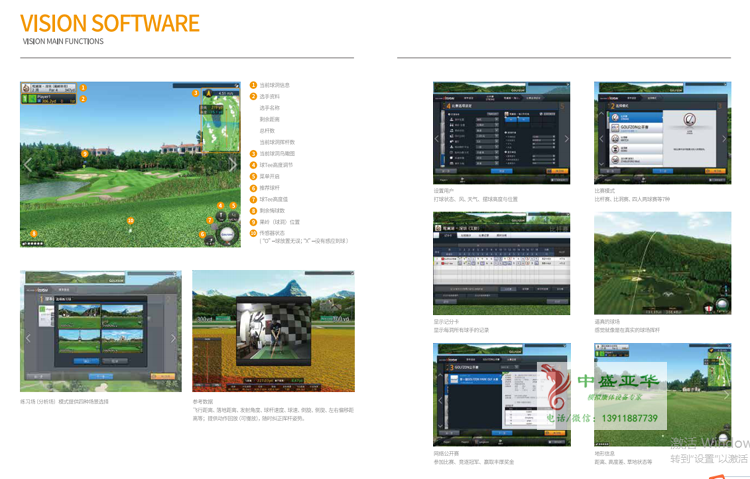Click the north compass icon above minimap

[x=208, y=92]
